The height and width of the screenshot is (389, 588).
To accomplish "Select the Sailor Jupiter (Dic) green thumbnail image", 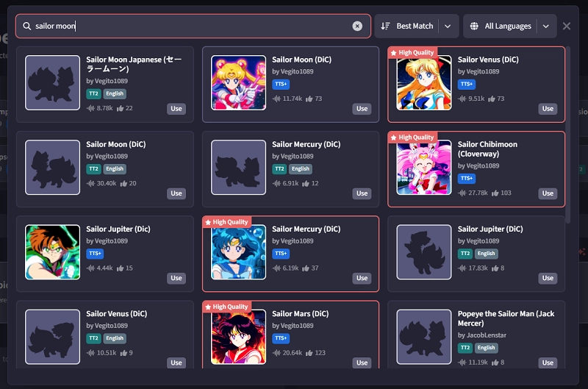I will [52, 252].
